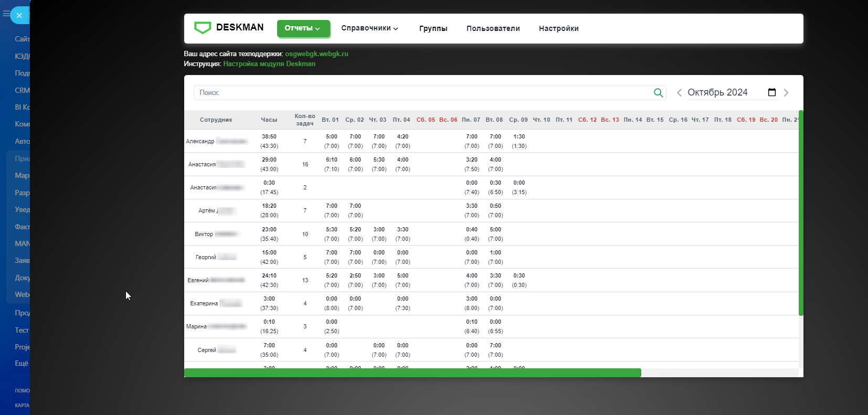Screen dimensions: 868x415
Task: Click the Пт. 04 column header
Action: pyautogui.click(x=401, y=120)
